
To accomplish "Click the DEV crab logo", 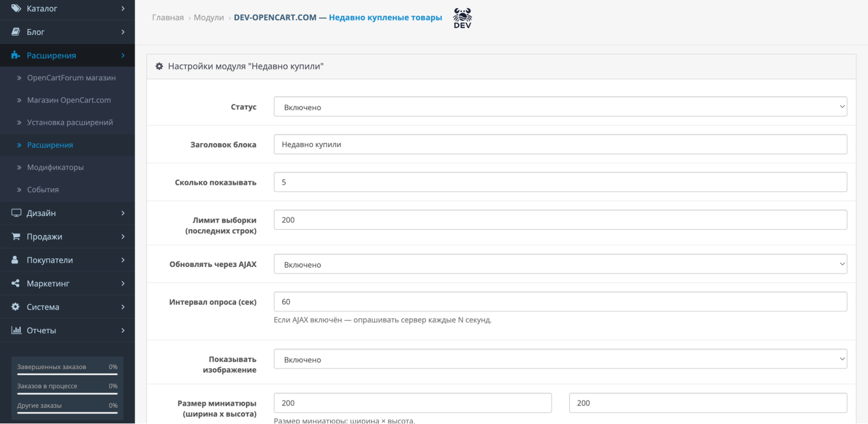I will point(462,18).
